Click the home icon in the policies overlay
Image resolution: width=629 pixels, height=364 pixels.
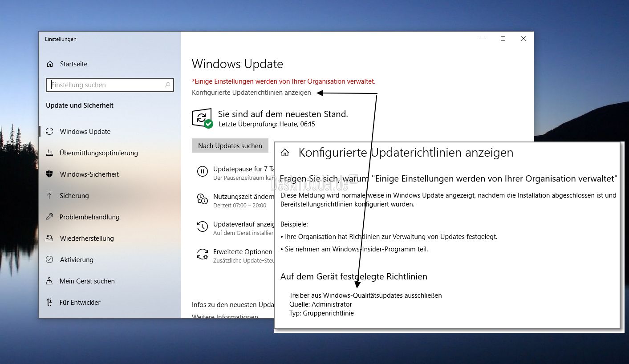pos(285,153)
